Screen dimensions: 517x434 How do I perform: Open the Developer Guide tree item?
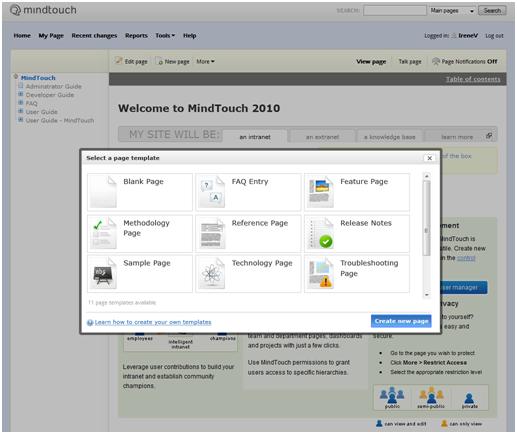pos(50,95)
